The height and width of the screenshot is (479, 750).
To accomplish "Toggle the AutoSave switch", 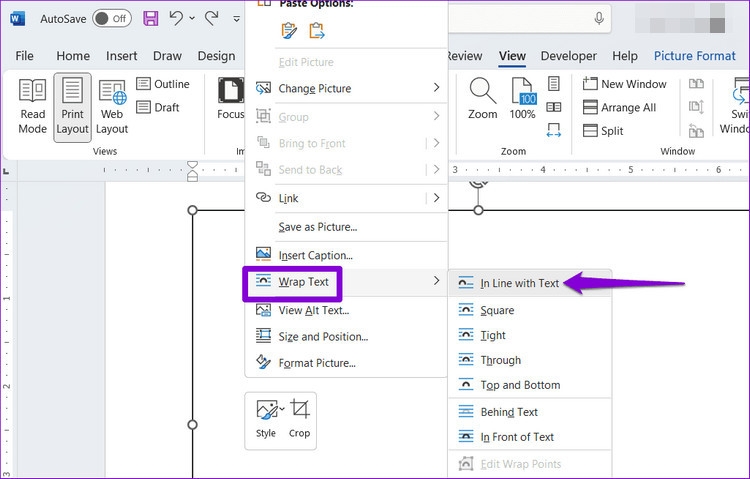I will point(111,18).
